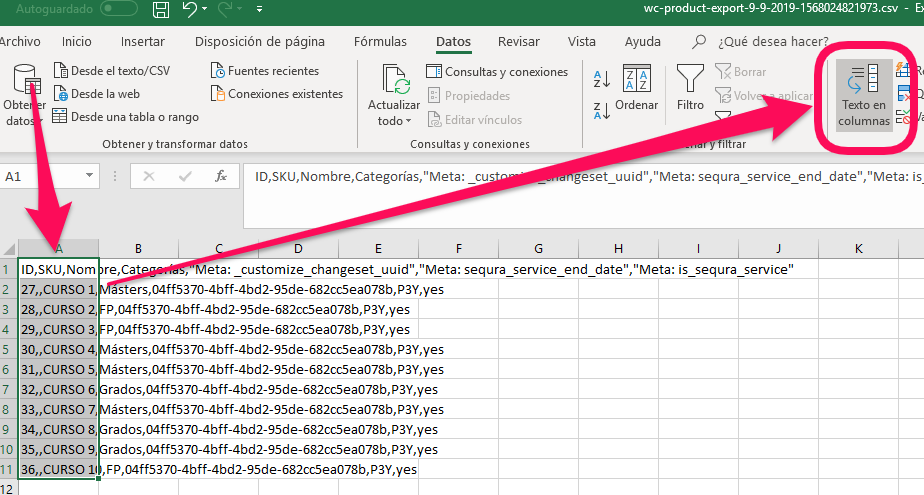
Task: Open the Name Box dropdown arrow
Action: tap(89, 176)
